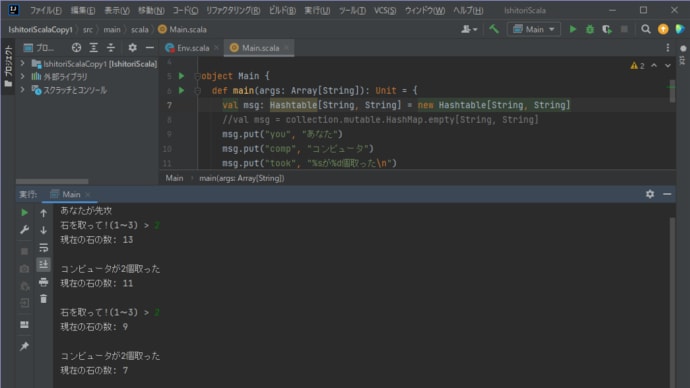Open the editor tabs more options menu
The image size is (690, 388).
(668, 48)
